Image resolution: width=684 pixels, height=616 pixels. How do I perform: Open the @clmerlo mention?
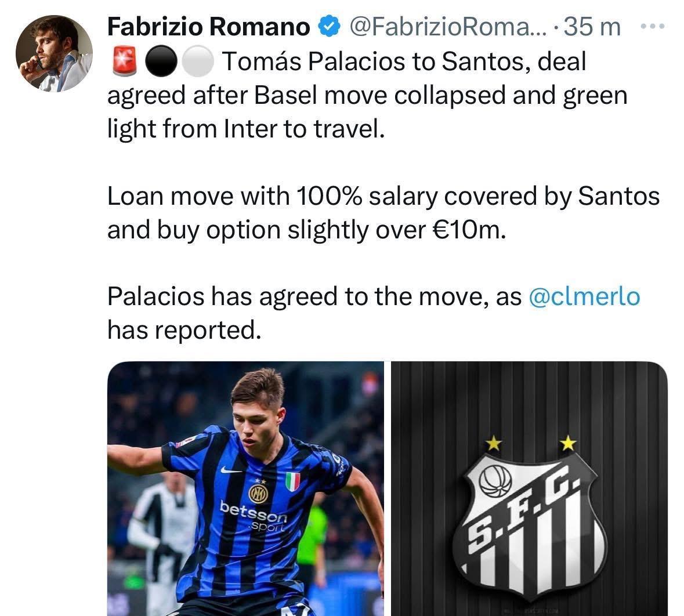pyautogui.click(x=585, y=296)
